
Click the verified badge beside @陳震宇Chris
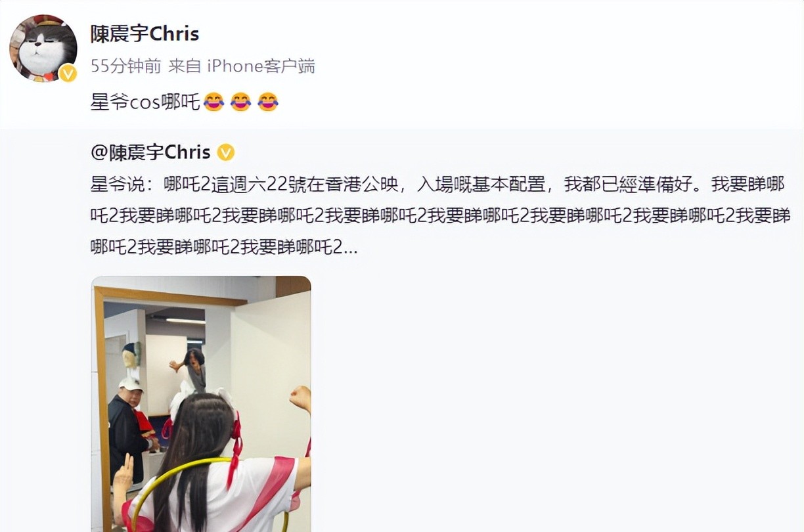click(225, 152)
